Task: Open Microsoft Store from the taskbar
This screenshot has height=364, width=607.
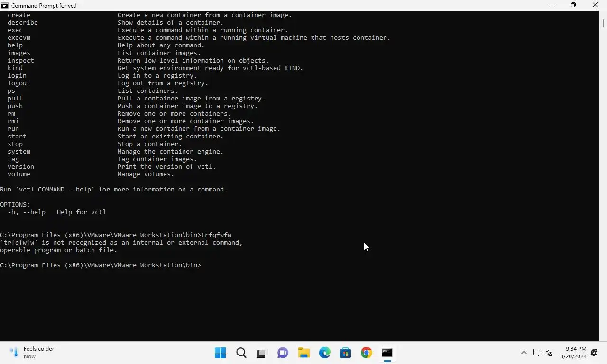Action: click(345, 353)
